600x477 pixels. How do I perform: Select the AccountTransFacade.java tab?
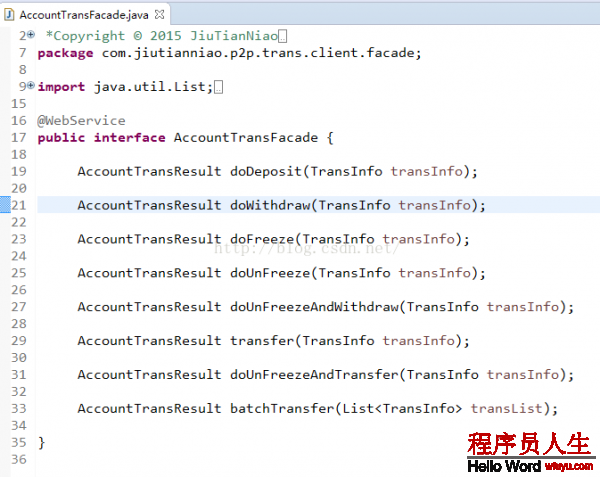pyautogui.click(x=84, y=15)
